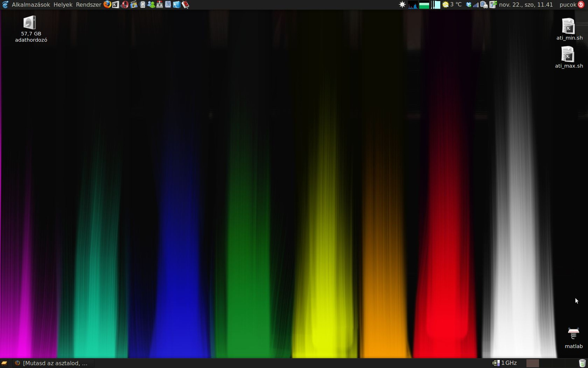588x368 pixels.
Task: Open the trash in the bottom panel
Action: 582,363
